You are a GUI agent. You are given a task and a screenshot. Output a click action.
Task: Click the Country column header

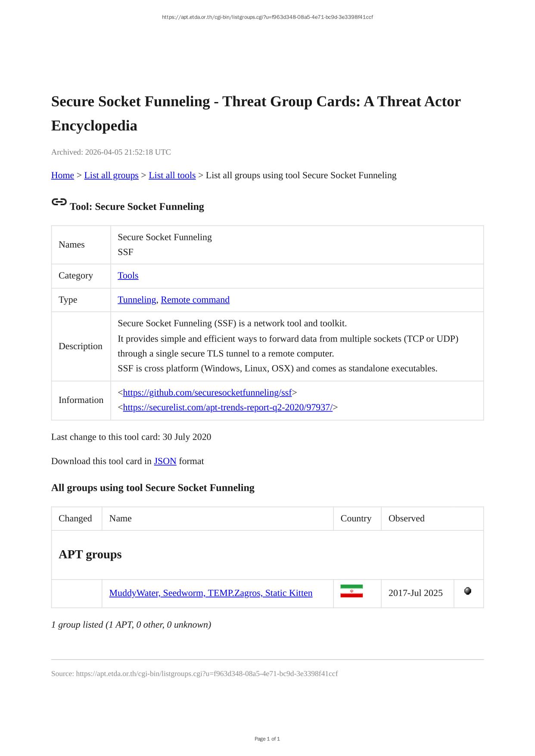pyautogui.click(x=356, y=518)
